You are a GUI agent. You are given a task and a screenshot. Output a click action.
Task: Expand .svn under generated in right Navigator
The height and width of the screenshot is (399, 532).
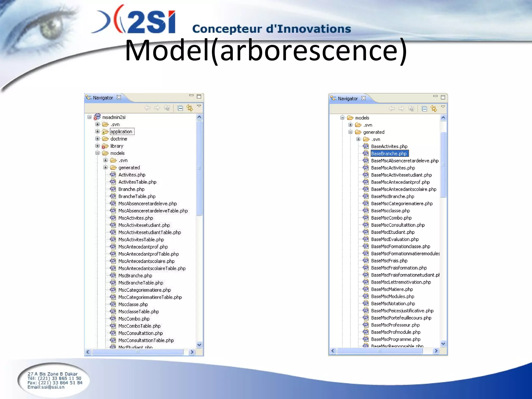(x=358, y=139)
